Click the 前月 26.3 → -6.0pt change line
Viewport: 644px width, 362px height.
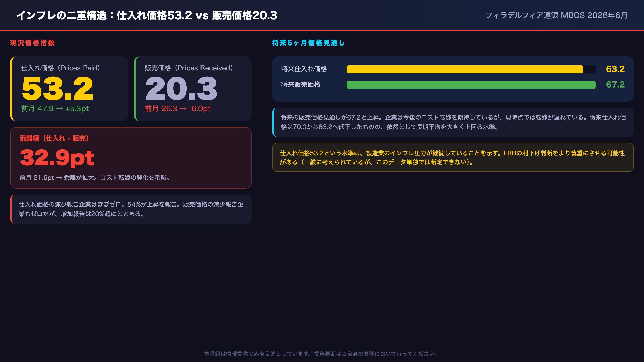pos(178,108)
